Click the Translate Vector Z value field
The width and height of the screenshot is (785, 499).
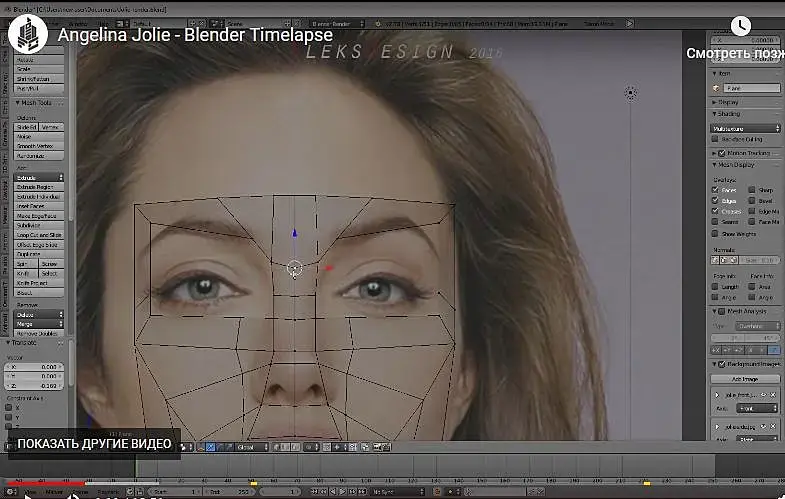coord(35,386)
